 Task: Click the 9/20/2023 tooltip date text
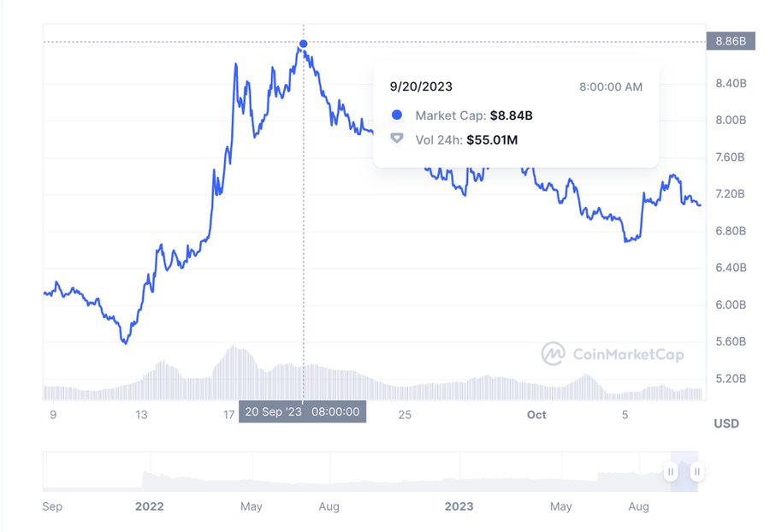[421, 87]
